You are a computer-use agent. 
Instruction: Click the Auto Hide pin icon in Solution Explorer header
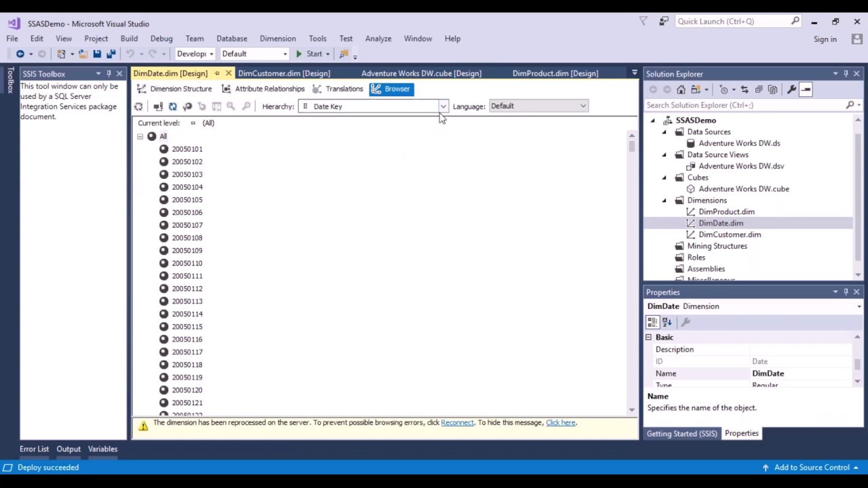[846, 74]
